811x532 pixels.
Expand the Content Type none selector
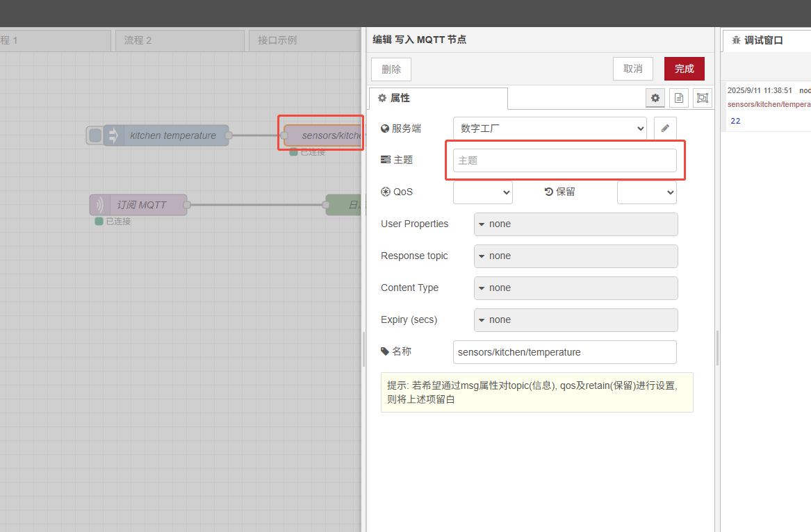point(575,288)
